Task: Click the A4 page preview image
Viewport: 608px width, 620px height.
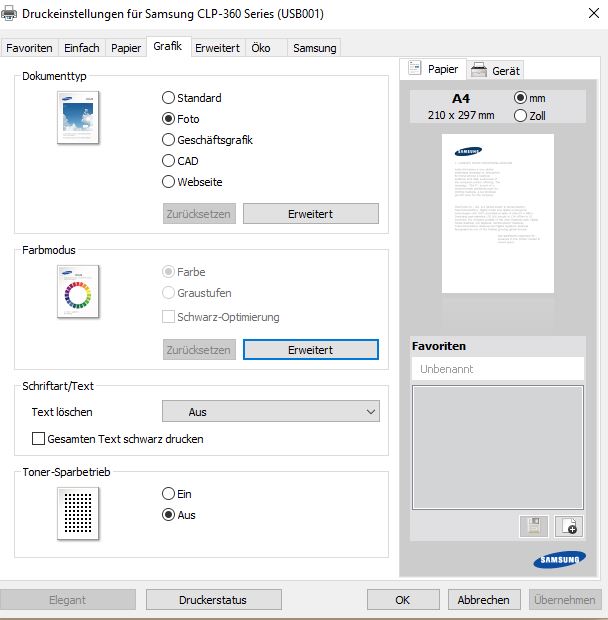Action: 498,214
